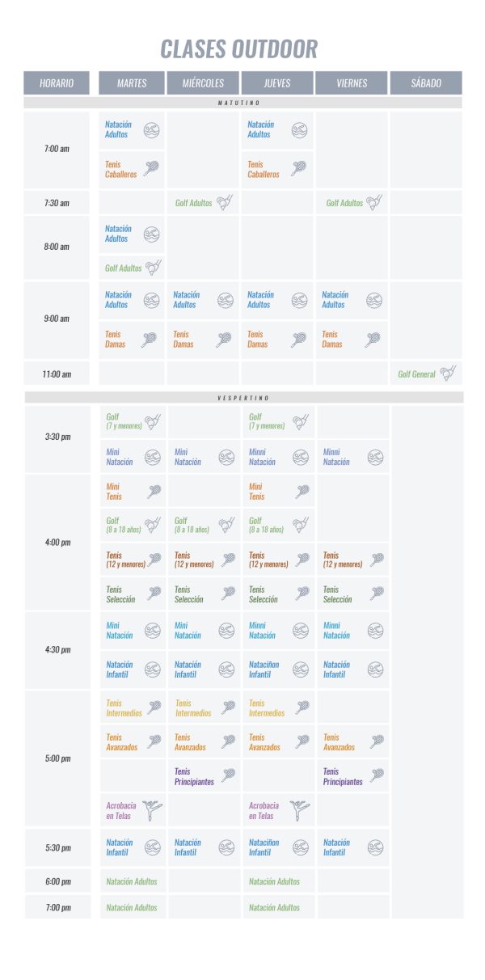Click swimmer icon in Viernes 5:30 pm Natación Infantil

click(375, 847)
